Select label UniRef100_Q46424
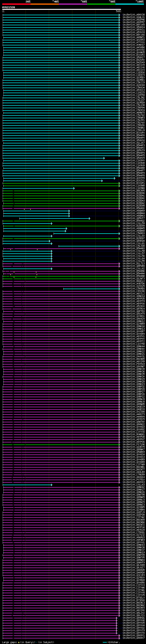Image resolution: width=146 pixels, height=644 pixels. point(133,319)
